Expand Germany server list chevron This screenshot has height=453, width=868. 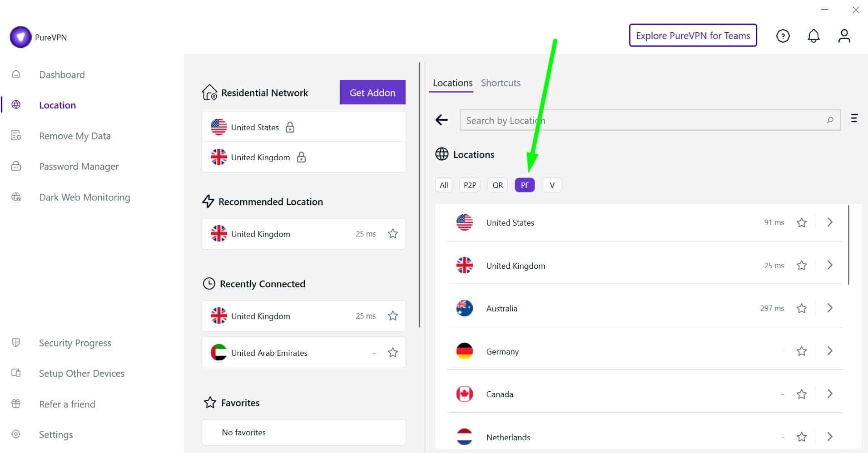[830, 351]
